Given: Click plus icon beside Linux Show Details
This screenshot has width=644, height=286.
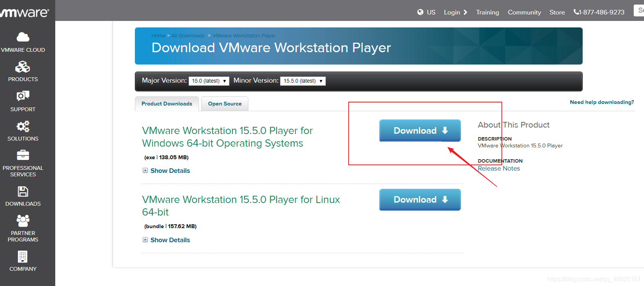Looking at the screenshot, I should click(145, 240).
